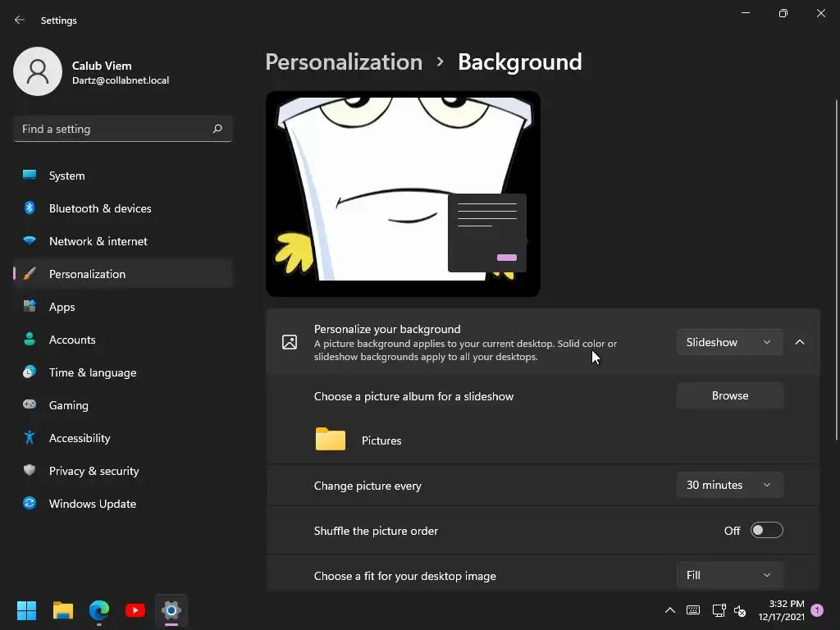840x630 pixels.
Task: Click the Pictures folder icon
Action: pos(331,440)
